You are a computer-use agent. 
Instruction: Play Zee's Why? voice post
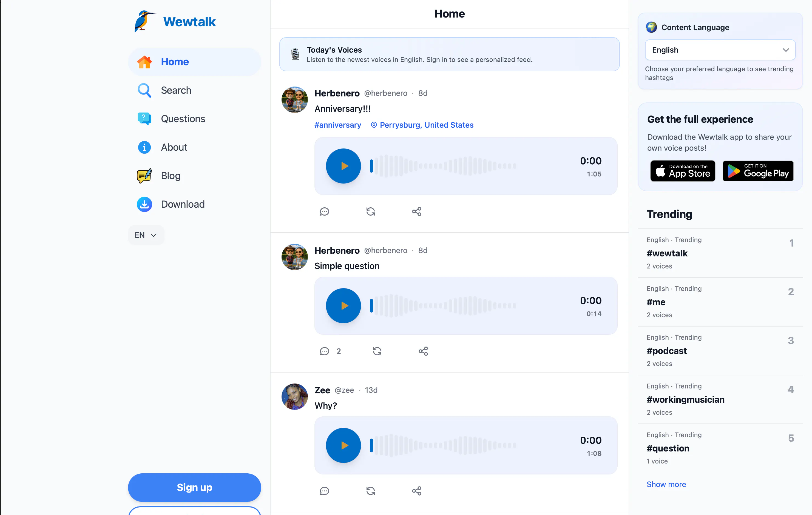click(x=343, y=446)
